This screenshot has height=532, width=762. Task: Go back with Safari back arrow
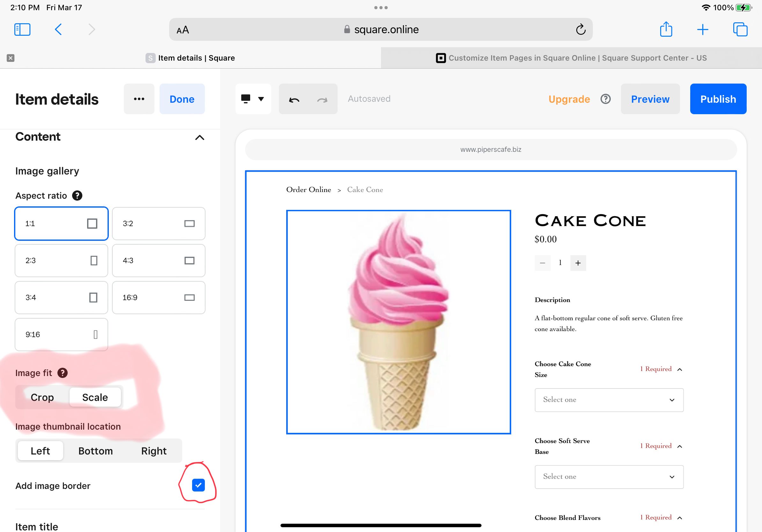[x=58, y=30]
